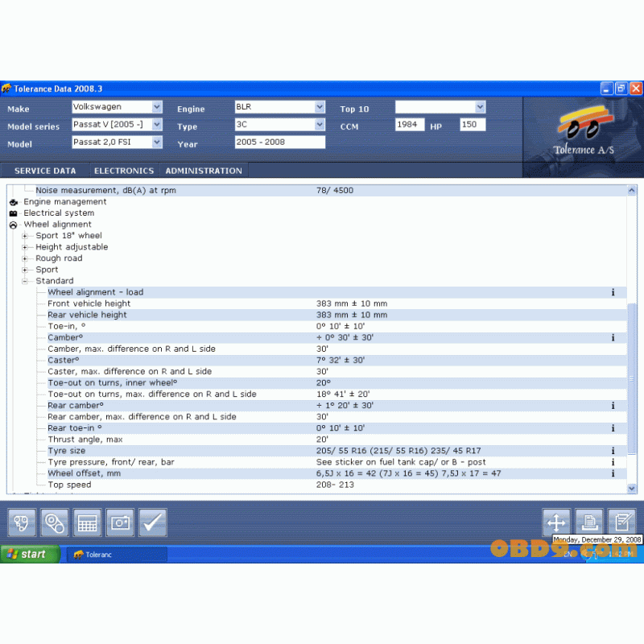Open info icon on Tyre size row
Screen dimensions: 644x644
(x=613, y=451)
